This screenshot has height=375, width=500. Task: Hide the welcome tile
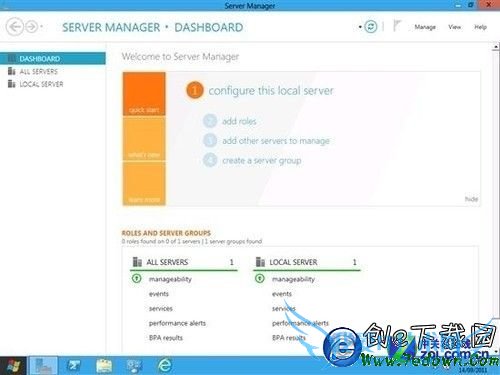(471, 199)
